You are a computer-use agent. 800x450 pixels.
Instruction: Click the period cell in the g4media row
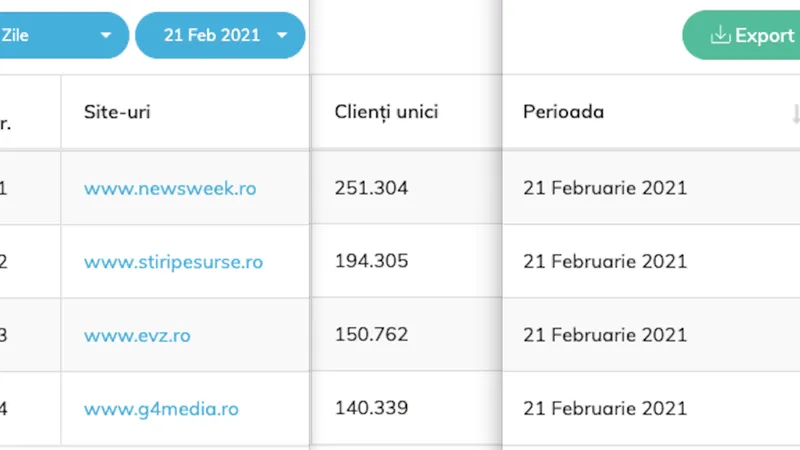(x=652, y=408)
